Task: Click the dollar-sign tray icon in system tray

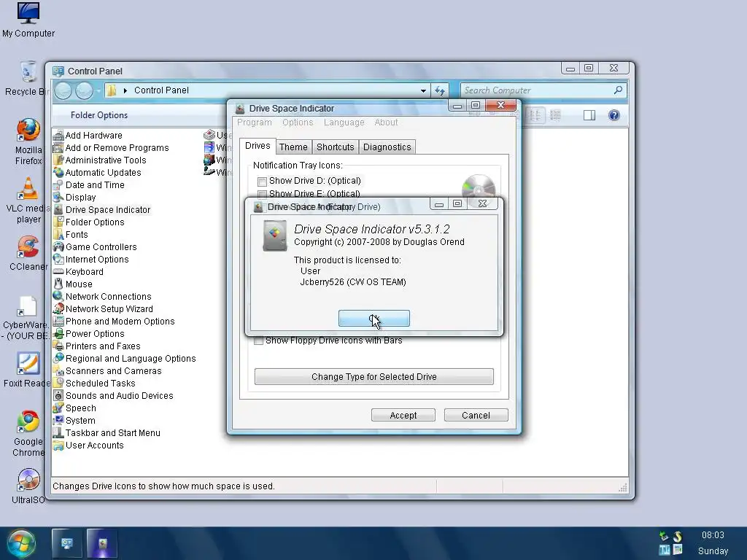Action: click(678, 537)
